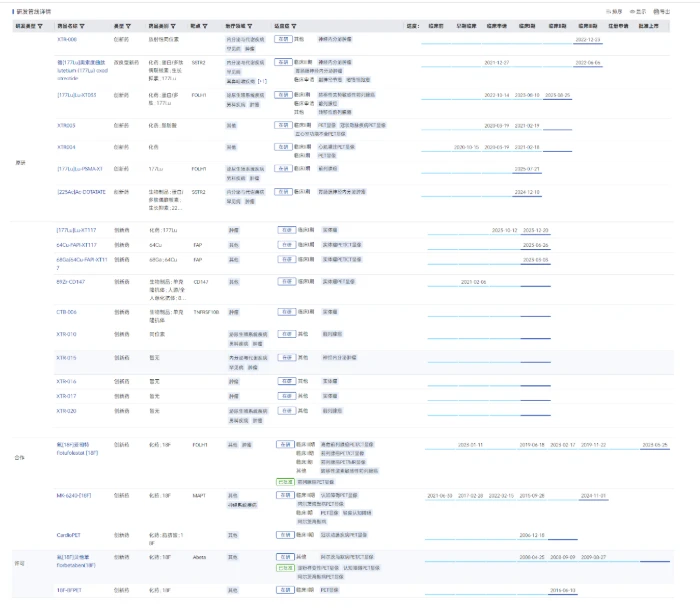Image resolution: width=700 pixels, height=609 pixels.
Task: Select the 批准上市 progress stage column header
Action: tap(648, 26)
